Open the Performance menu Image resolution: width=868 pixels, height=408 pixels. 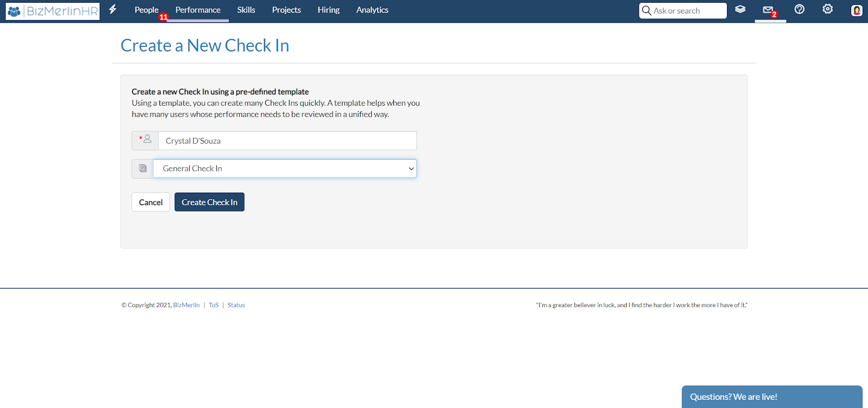198,10
